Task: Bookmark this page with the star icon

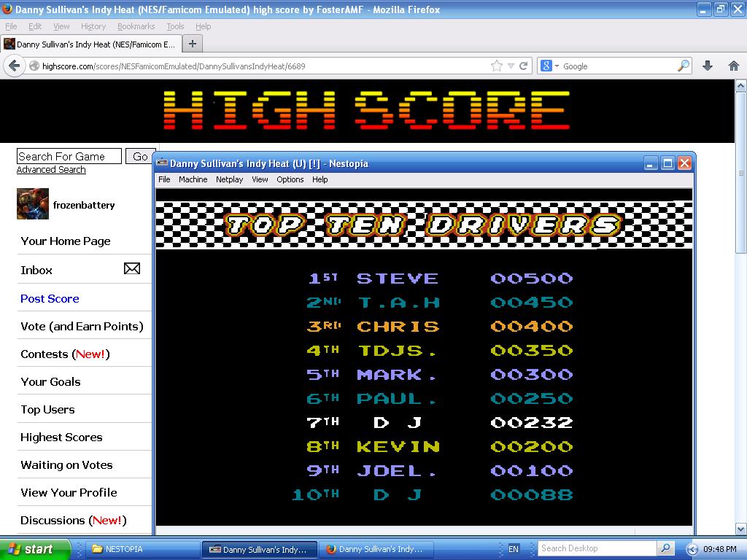Action: 496,66
